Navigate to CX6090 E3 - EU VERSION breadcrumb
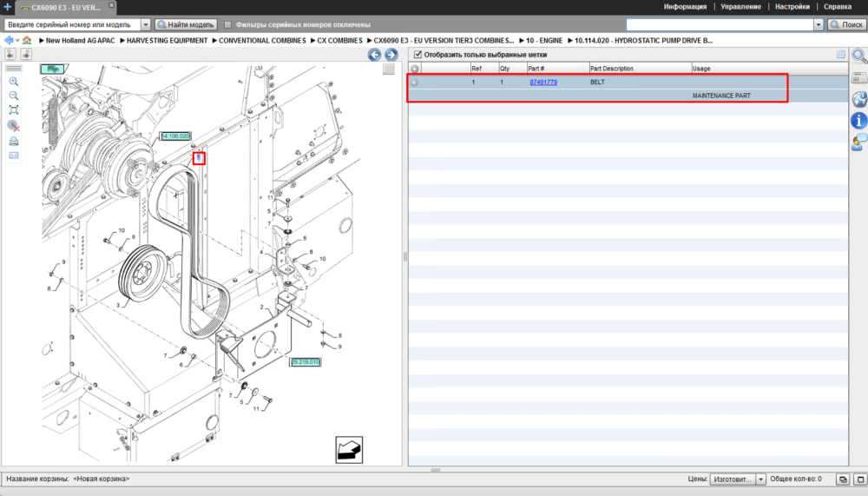 point(444,41)
